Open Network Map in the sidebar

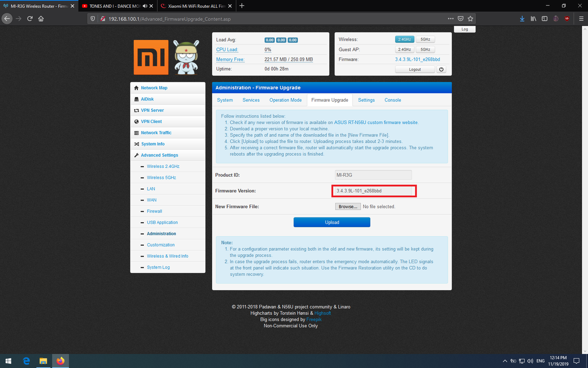pyautogui.click(x=168, y=88)
